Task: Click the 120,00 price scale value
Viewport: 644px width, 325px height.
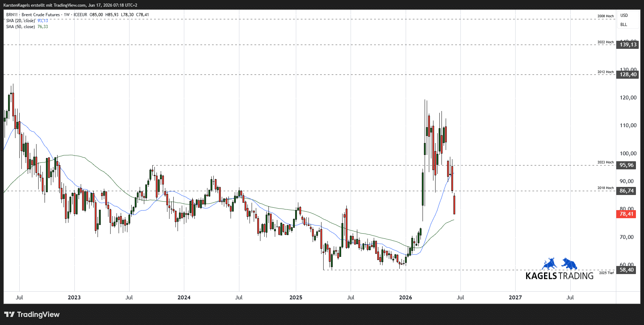Action: click(628, 98)
